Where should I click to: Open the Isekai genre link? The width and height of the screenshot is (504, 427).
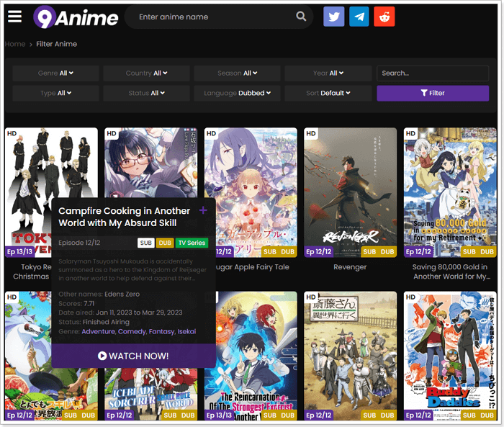(x=186, y=331)
